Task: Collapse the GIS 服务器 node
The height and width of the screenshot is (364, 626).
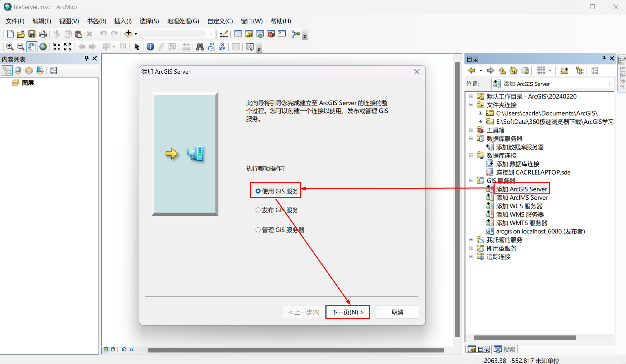Action: [471, 181]
